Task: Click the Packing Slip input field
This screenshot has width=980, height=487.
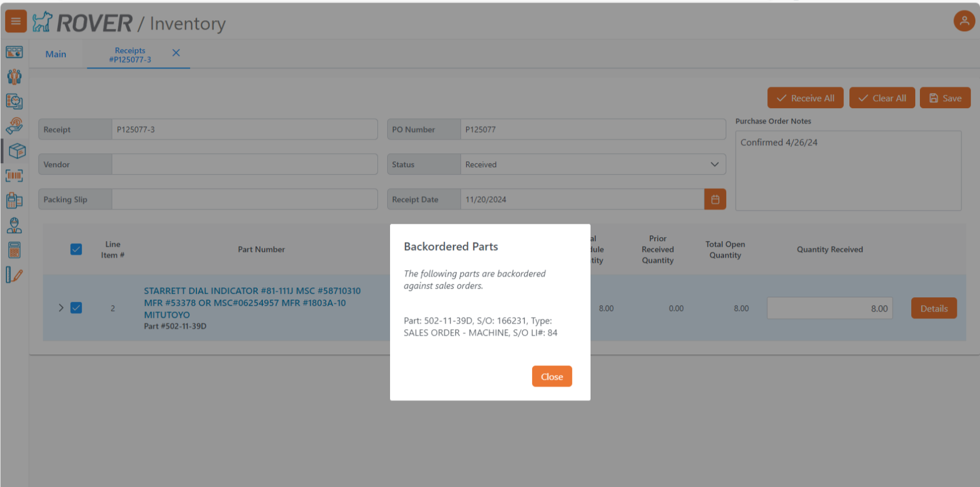Action: point(244,200)
